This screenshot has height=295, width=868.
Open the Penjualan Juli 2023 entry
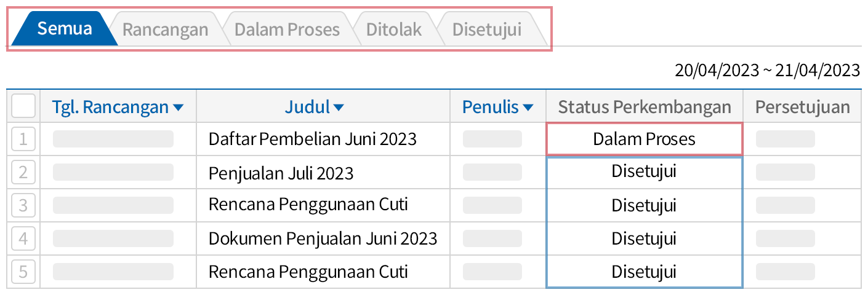(281, 173)
